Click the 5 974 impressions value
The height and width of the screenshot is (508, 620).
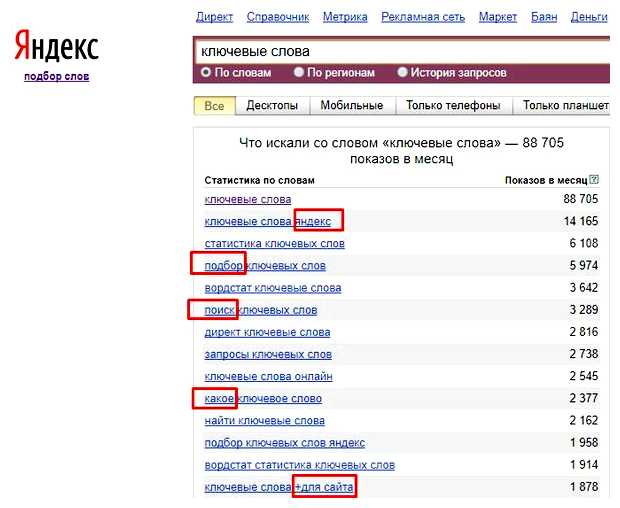tap(584, 265)
